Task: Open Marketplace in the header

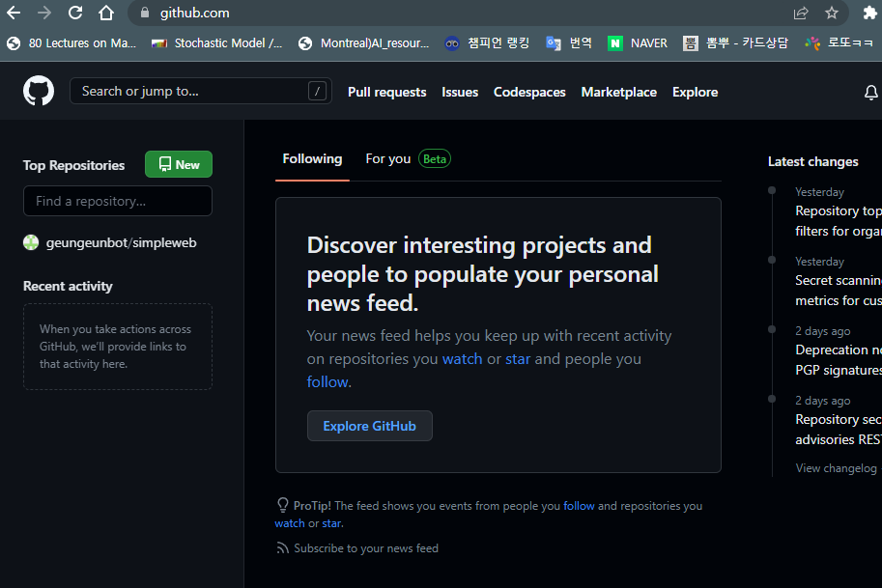Action: 618,92
